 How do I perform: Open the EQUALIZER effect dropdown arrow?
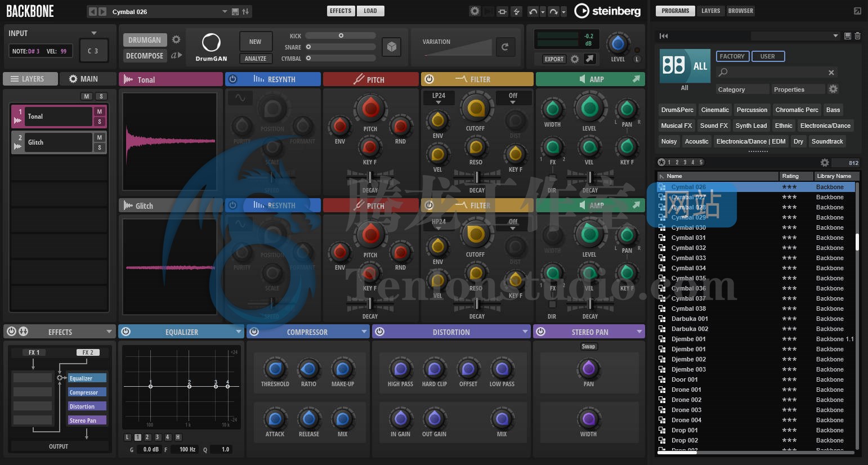[239, 332]
